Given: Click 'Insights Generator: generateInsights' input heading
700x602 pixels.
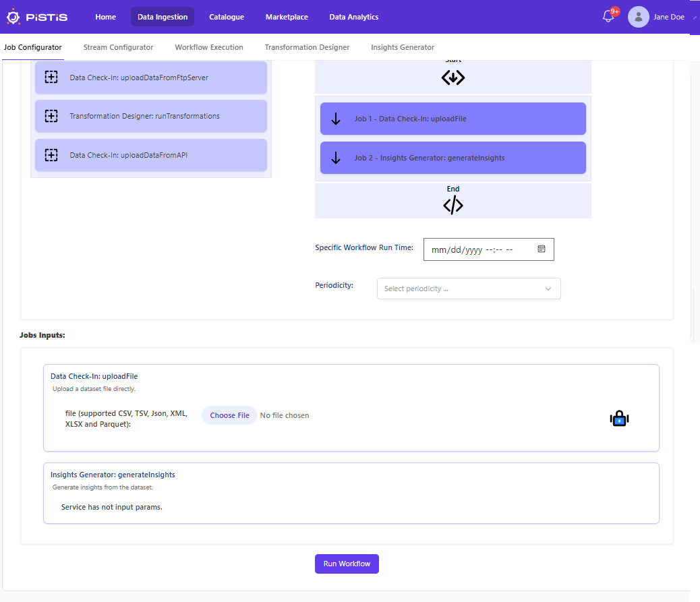Looking at the screenshot, I should [x=113, y=475].
